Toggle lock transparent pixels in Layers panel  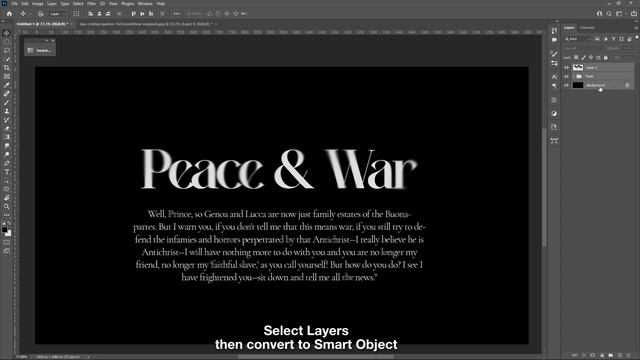(x=576, y=58)
